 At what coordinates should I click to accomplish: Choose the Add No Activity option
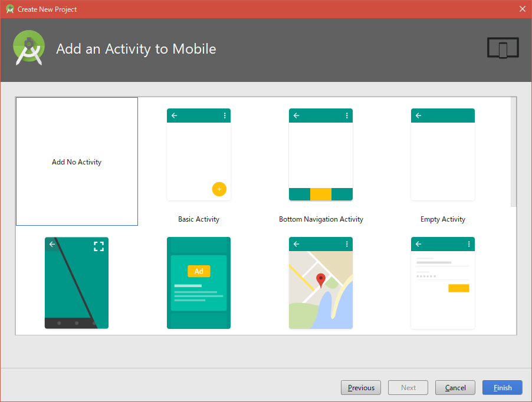pyautogui.click(x=77, y=162)
